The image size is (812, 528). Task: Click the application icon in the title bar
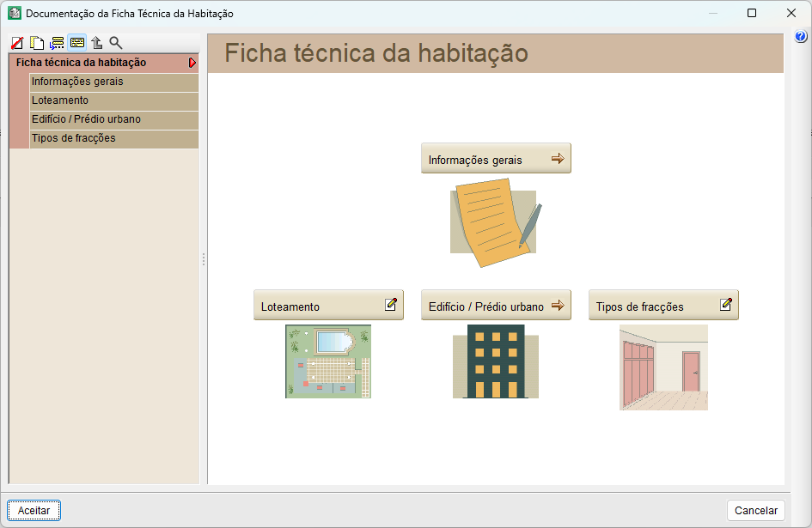point(15,14)
